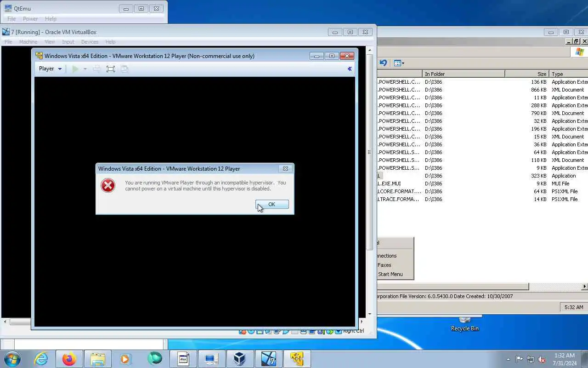Click the double chevron in the VMware toolbar
Screen dimensions: 588x368
click(350, 69)
